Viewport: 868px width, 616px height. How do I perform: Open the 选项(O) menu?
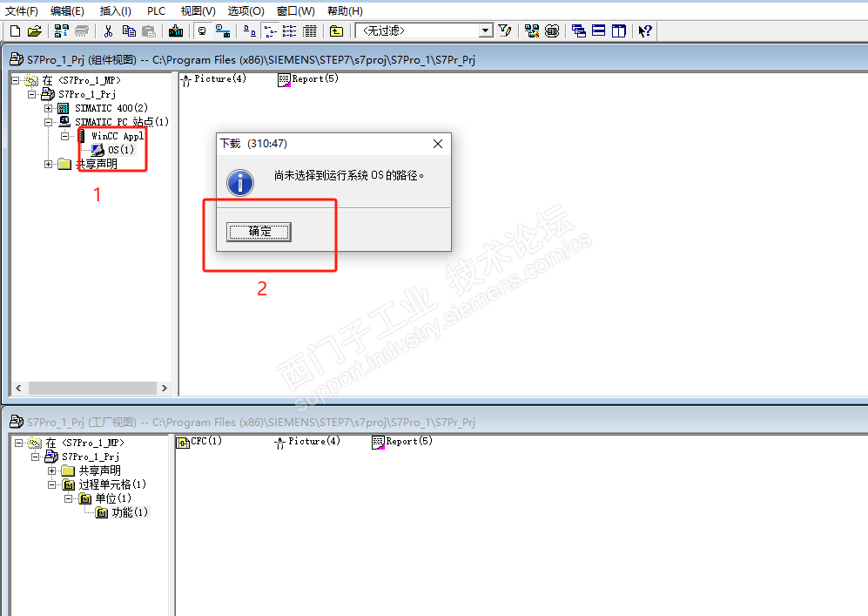point(246,11)
